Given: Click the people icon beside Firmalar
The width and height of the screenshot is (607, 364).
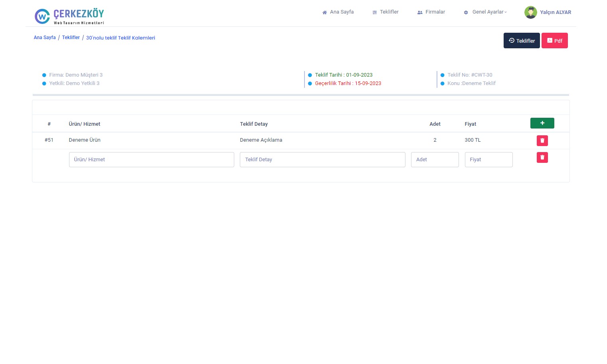Looking at the screenshot, I should (x=420, y=12).
